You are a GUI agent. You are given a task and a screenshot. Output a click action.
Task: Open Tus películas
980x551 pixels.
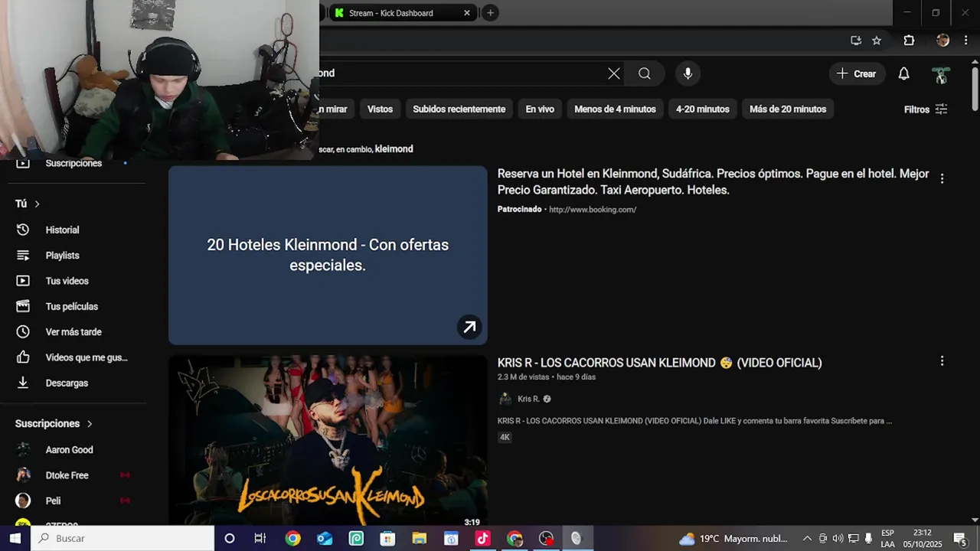coord(73,306)
